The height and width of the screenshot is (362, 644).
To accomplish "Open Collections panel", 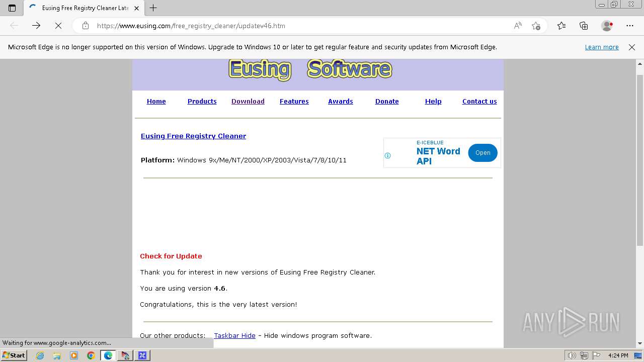I will click(584, 26).
